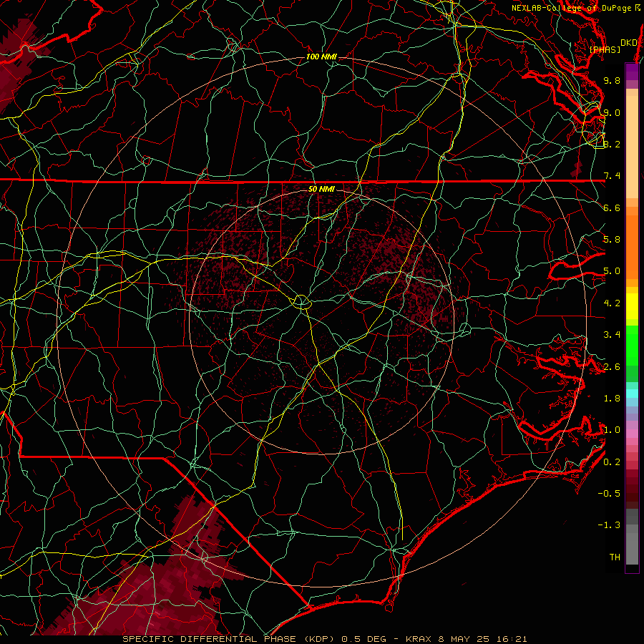The image size is (644, 644).
Task: Click the TH label on color scale
Action: (x=615, y=557)
